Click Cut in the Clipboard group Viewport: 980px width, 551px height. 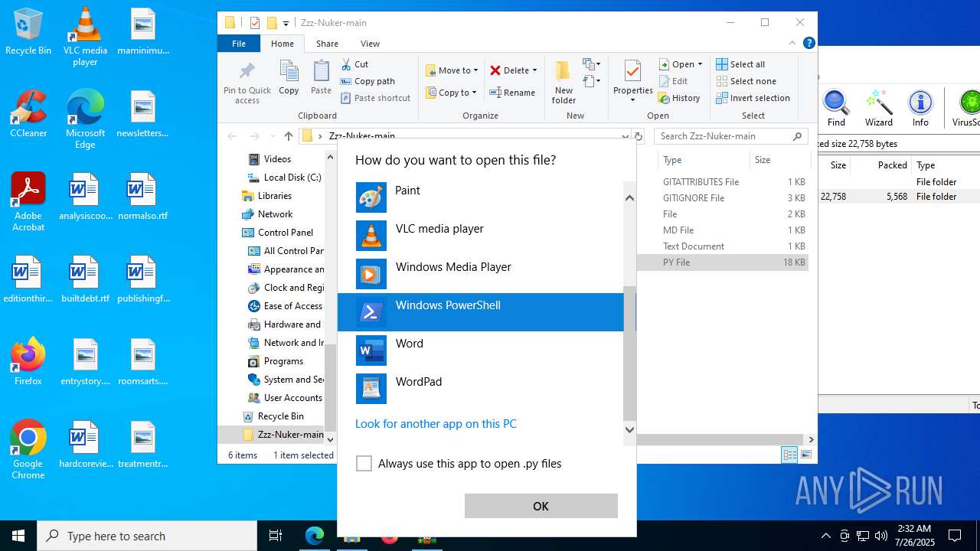[354, 64]
